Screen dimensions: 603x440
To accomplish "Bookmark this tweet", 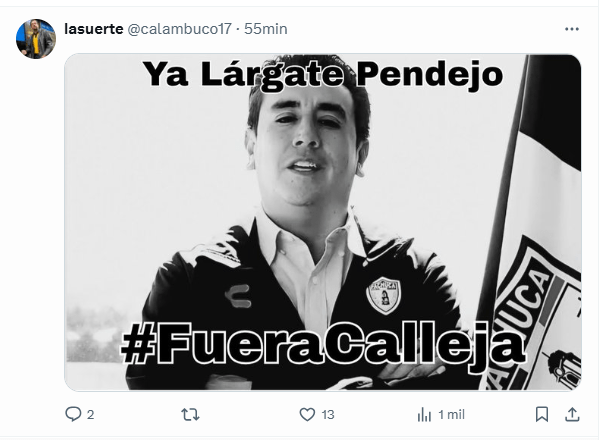I will pos(542,415).
